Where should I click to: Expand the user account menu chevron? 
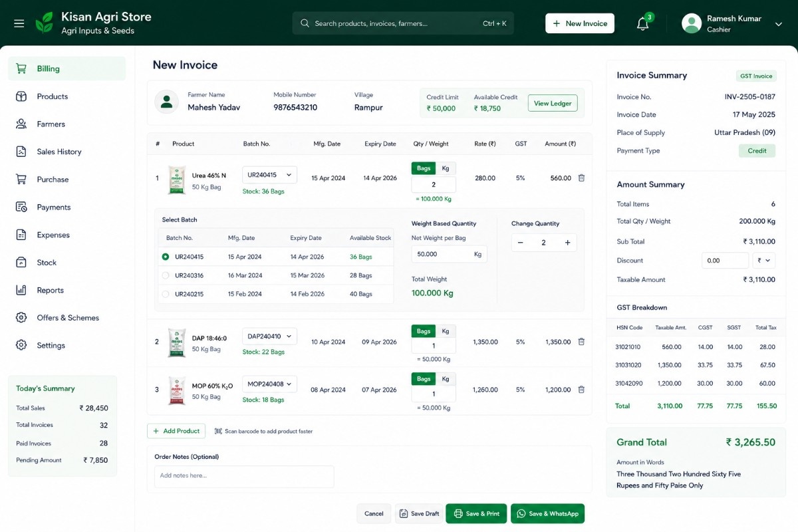pos(779,24)
